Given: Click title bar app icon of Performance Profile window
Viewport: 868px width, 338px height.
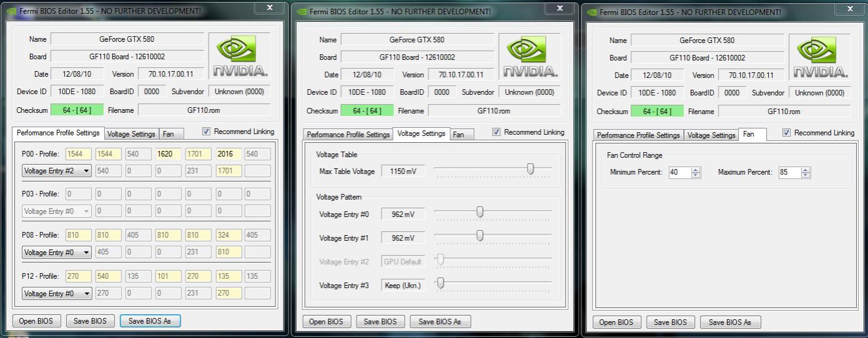Looking at the screenshot, I should 12,11.
